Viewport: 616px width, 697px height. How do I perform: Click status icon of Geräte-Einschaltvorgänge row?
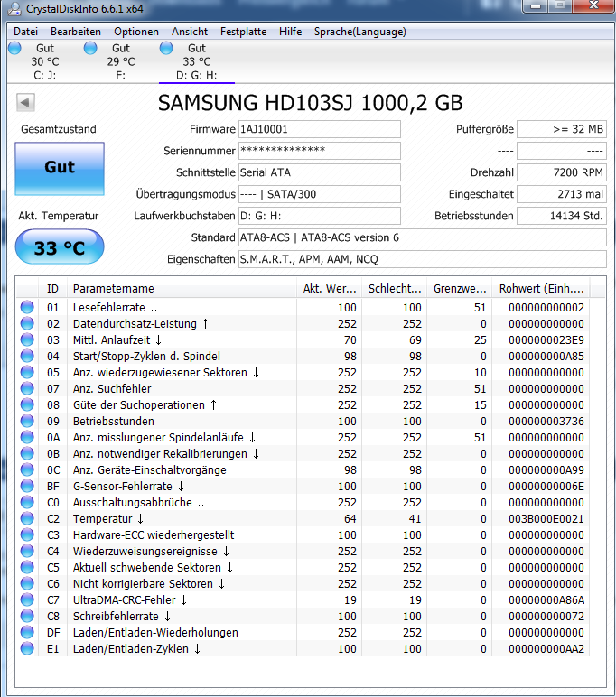(27, 469)
